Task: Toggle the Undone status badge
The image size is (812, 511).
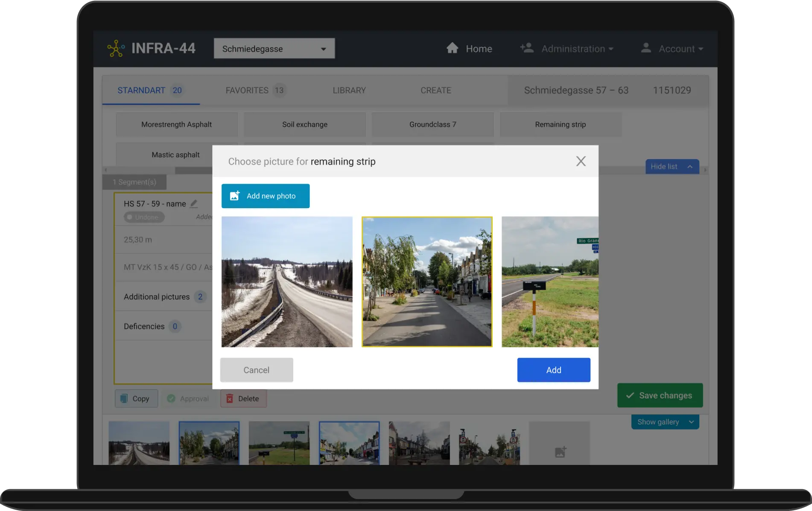Action: (x=143, y=217)
